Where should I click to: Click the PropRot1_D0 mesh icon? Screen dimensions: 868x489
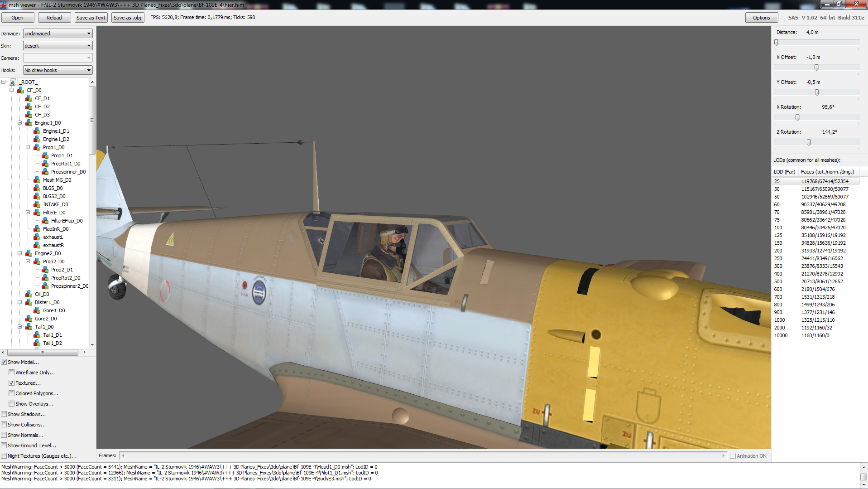pyautogui.click(x=45, y=164)
